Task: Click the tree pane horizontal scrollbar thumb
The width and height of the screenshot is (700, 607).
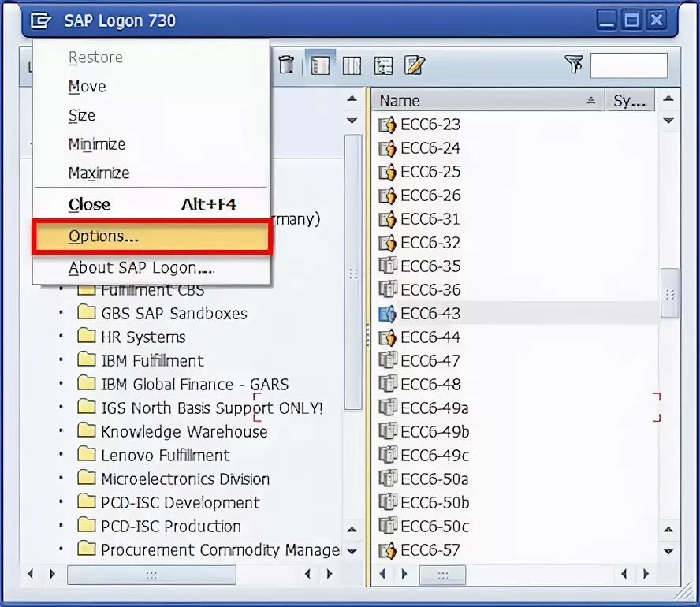Action: 151,575
